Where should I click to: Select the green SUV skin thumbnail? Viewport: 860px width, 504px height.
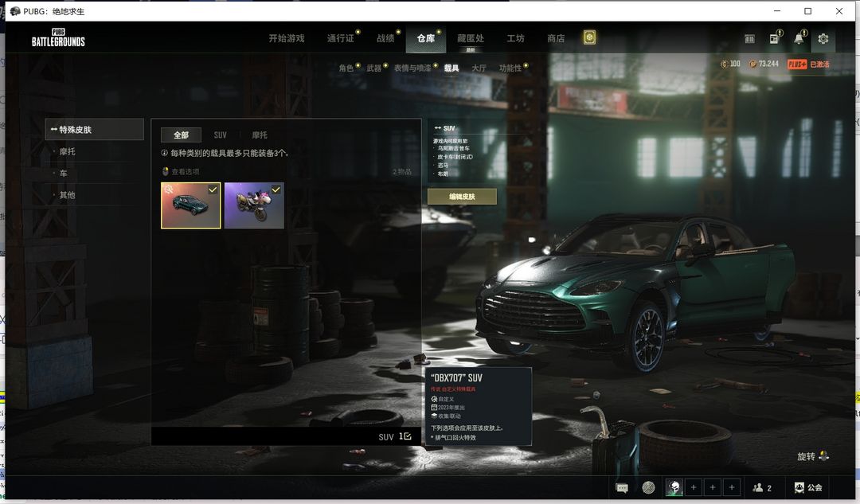point(191,205)
